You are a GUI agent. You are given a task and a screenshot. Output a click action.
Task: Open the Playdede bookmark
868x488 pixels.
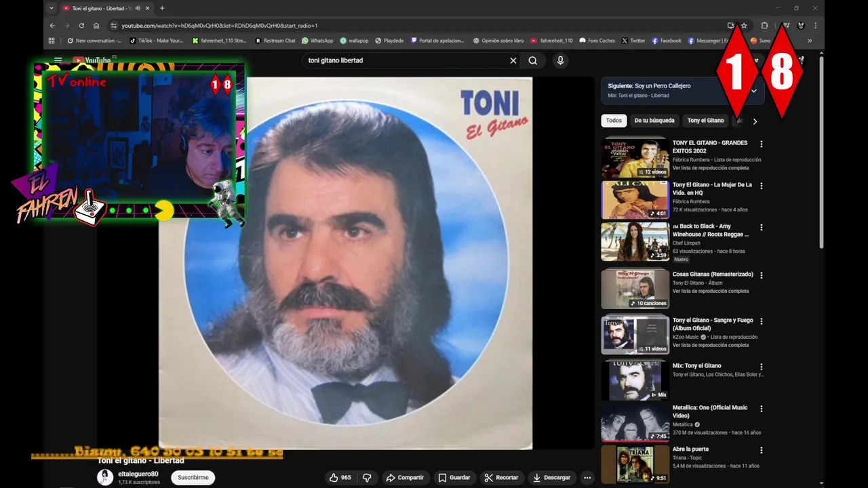pos(389,41)
